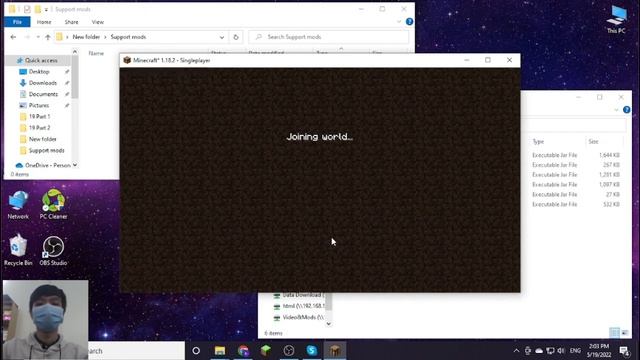Open the address bar history dropdown

[x=222, y=37]
